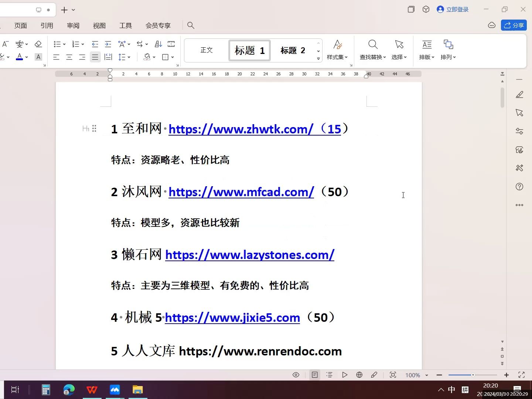Open the borders dropdown
The height and width of the screenshot is (399, 532).
pos(173,57)
